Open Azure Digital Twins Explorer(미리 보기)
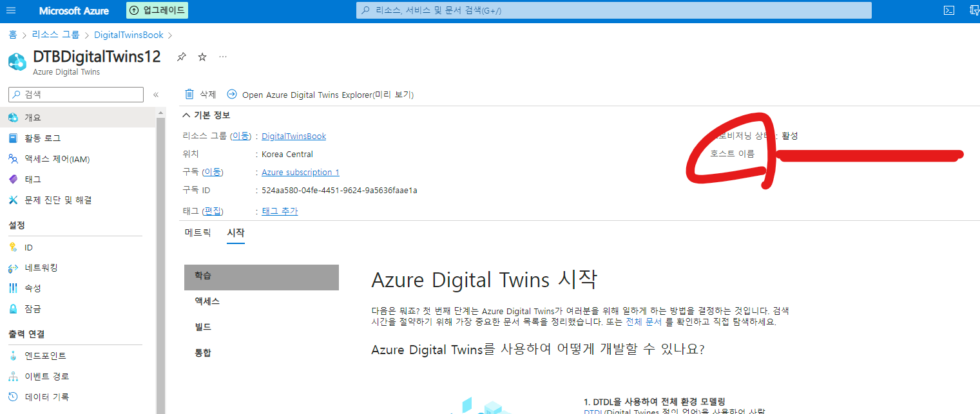Viewport: 980px width, 414px height. coord(328,95)
